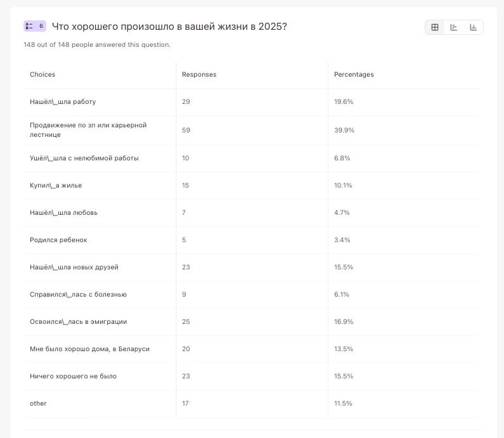Click '148 out of 148 people answered' text
The width and height of the screenshot is (504, 438).
[x=97, y=45]
